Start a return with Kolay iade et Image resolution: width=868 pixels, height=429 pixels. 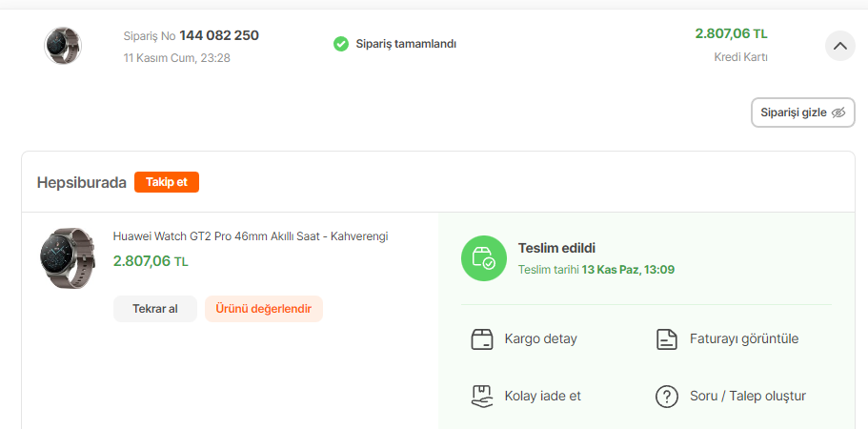[x=526, y=397]
